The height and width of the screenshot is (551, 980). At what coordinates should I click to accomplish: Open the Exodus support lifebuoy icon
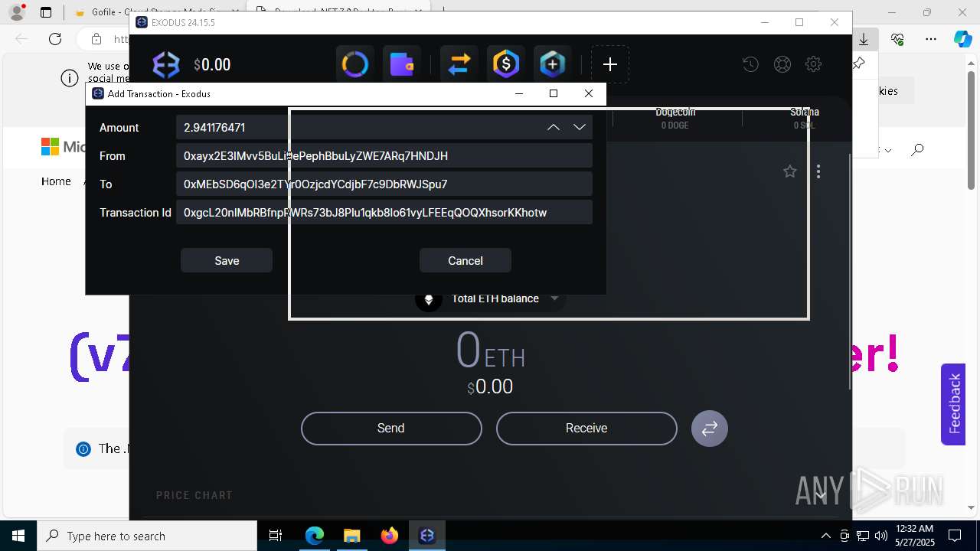[x=782, y=64]
